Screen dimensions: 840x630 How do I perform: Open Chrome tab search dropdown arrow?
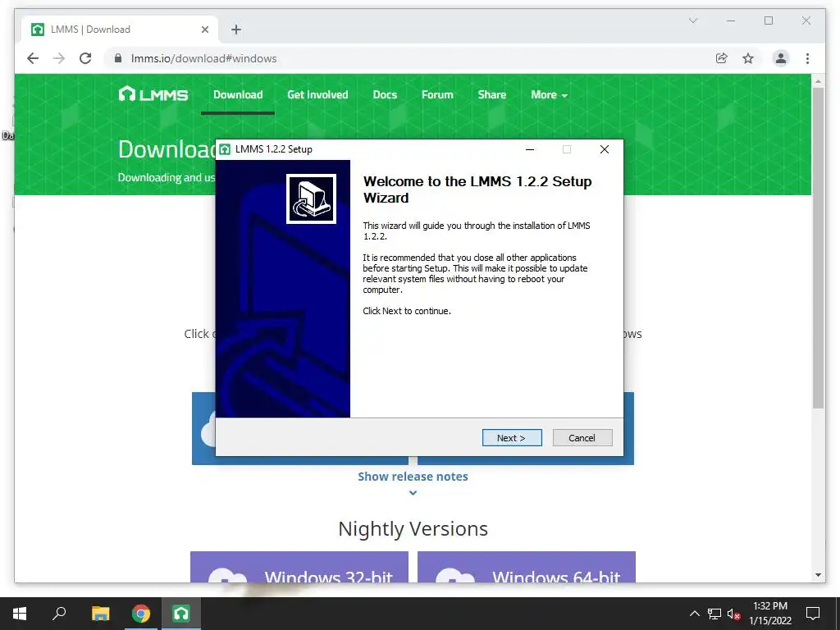[692, 21]
